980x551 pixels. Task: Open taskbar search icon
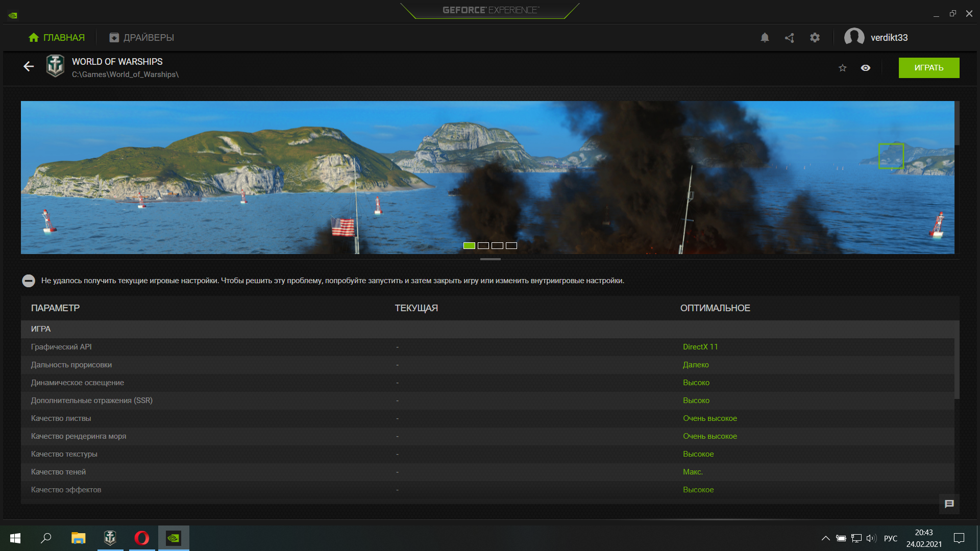click(46, 538)
